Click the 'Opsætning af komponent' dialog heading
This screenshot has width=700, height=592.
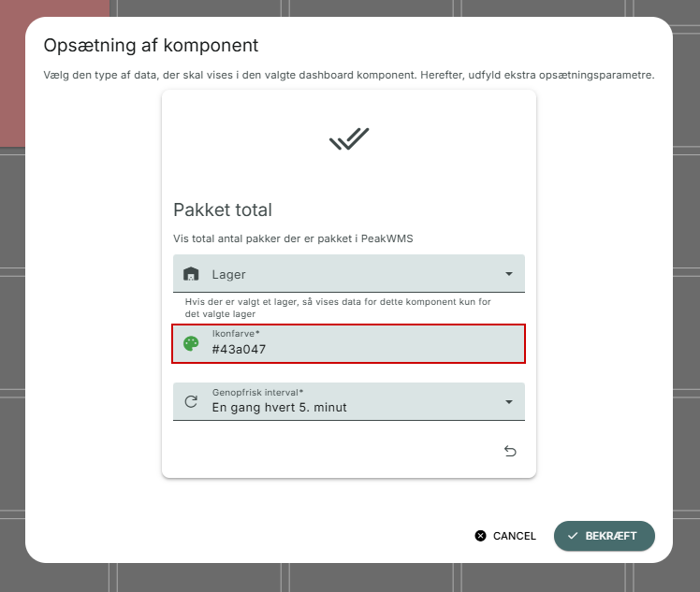coord(151,46)
